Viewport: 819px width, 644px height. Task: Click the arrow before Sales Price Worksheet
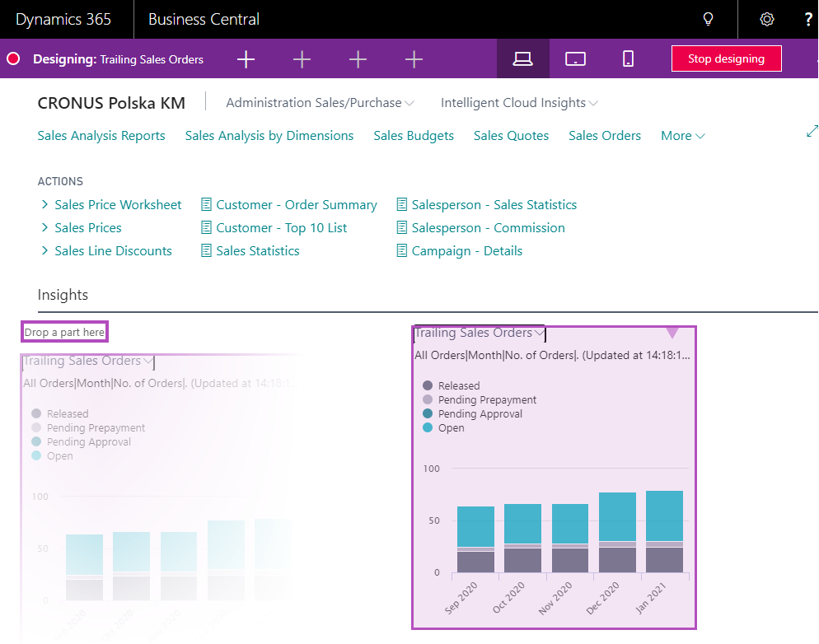point(44,204)
